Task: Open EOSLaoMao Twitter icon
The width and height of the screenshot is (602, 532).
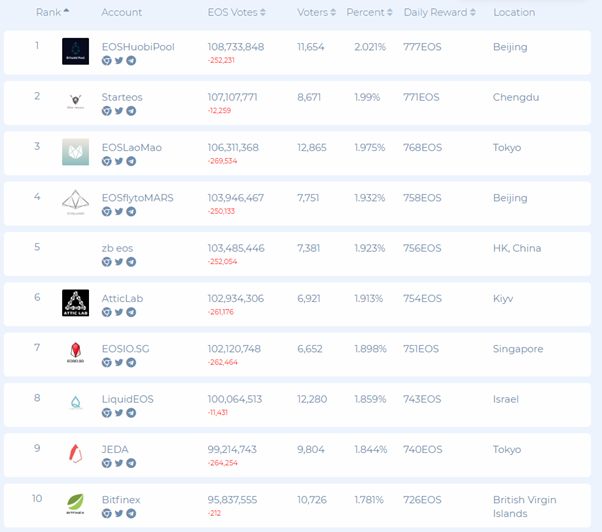Action: click(119, 161)
